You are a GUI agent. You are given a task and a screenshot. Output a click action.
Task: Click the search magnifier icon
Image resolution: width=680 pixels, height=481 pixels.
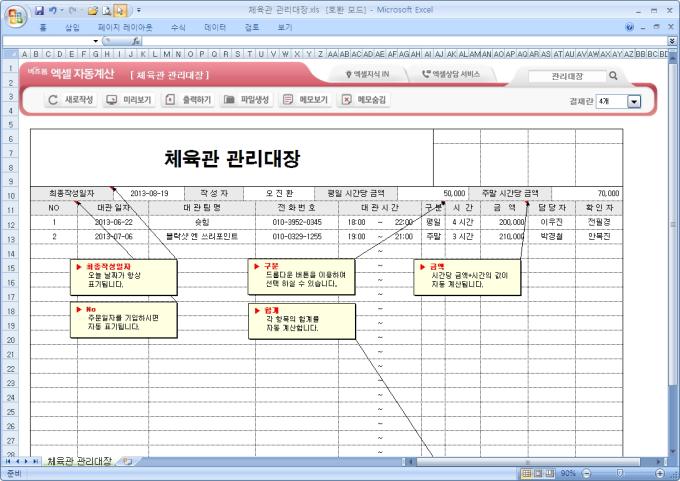point(613,76)
